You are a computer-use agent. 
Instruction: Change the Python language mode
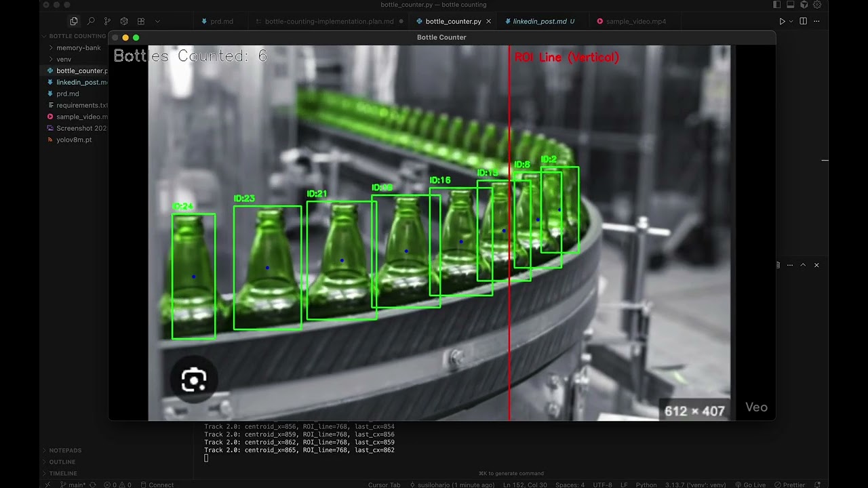click(646, 485)
